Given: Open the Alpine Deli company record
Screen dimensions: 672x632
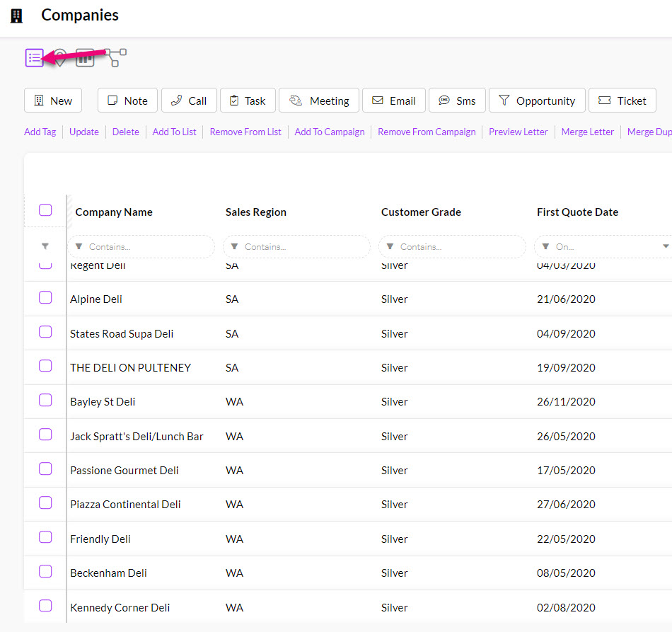Looking at the screenshot, I should tap(96, 299).
